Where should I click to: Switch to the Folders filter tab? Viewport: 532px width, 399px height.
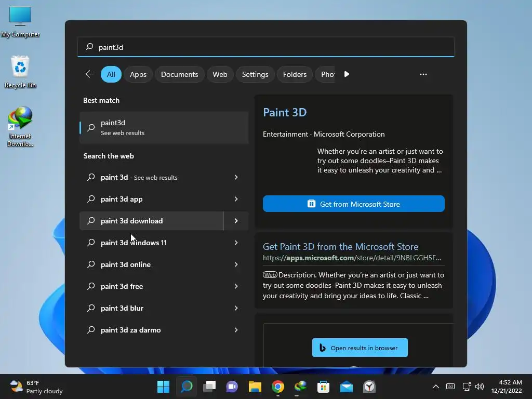295,74
